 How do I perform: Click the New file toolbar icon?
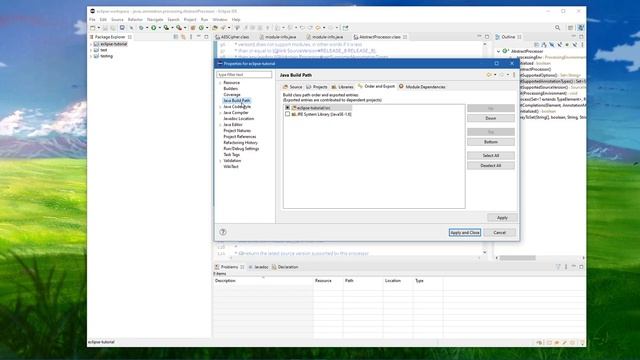93,28
